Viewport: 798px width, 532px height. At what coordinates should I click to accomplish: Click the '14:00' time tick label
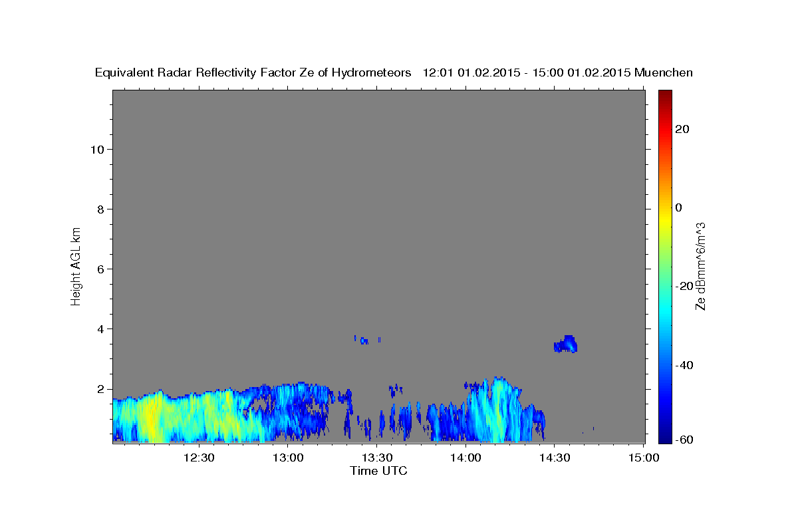pos(465,458)
